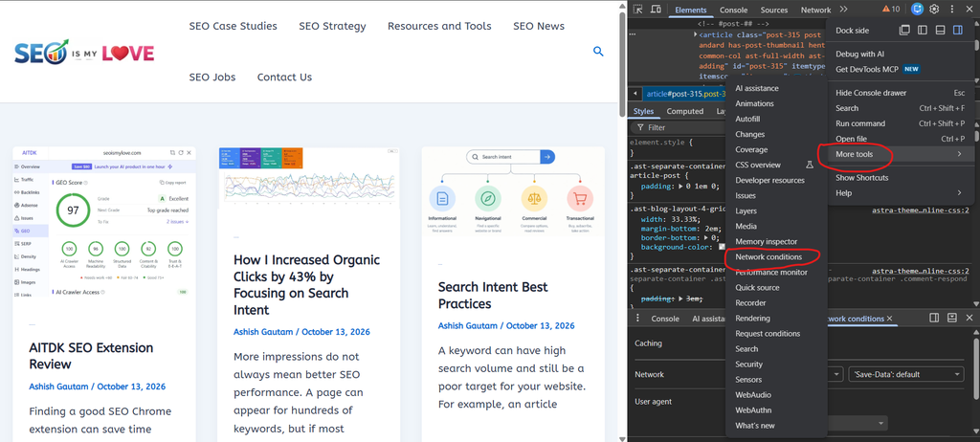Open the 10 warnings issues indicator

click(x=891, y=10)
